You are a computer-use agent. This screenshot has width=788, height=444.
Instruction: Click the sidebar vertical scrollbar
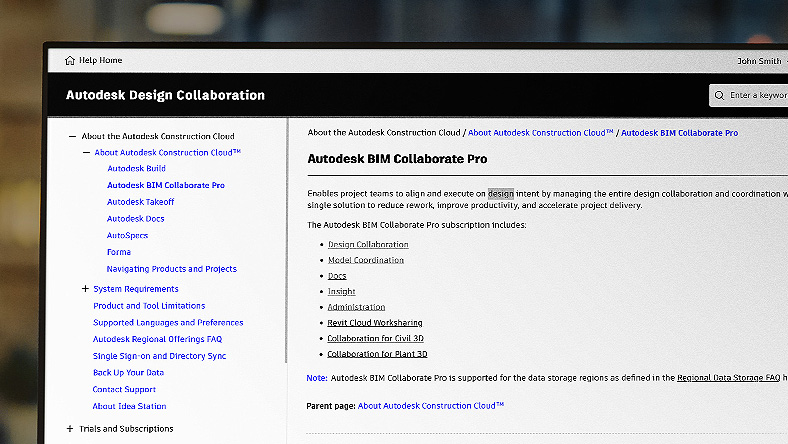[286, 241]
